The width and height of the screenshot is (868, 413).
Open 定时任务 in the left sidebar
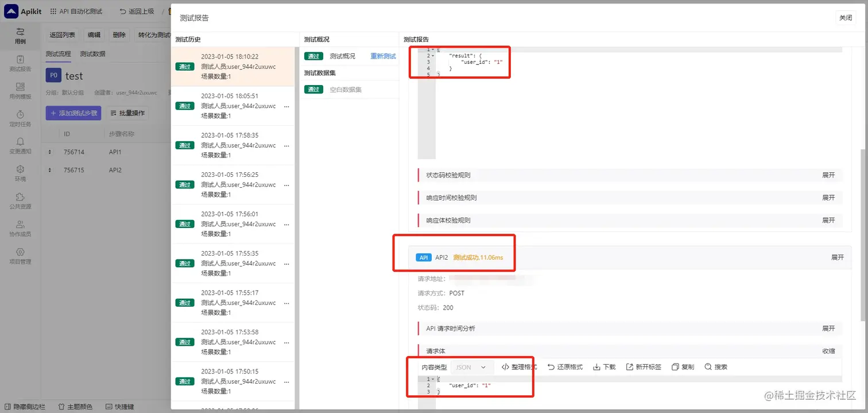pyautogui.click(x=20, y=118)
